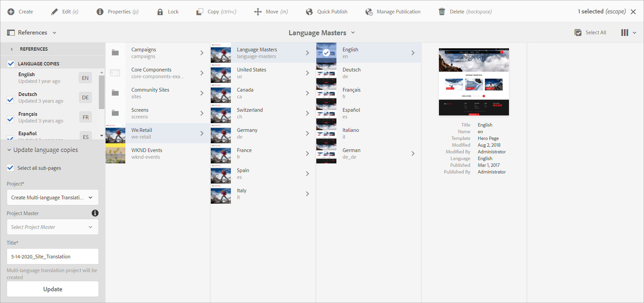Screen dimensions: 644x303
Task: Uncheck the Language Copies checkbox
Action: (11, 64)
